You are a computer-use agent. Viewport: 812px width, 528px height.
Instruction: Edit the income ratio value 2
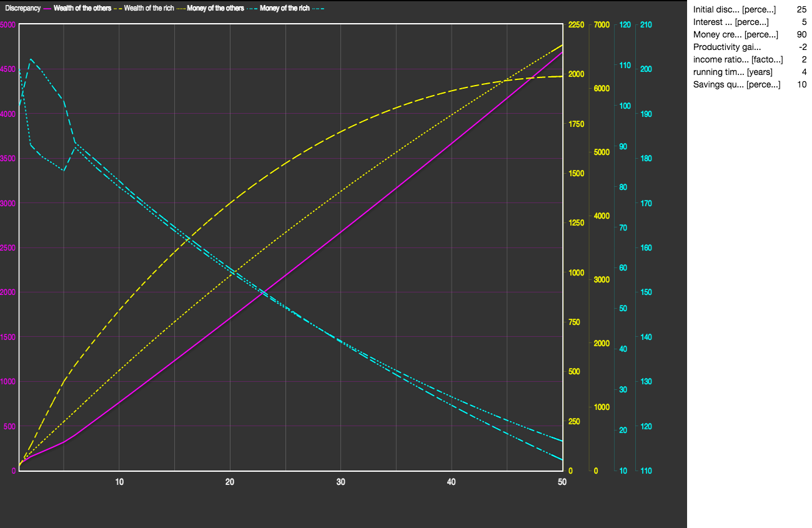[x=805, y=59]
